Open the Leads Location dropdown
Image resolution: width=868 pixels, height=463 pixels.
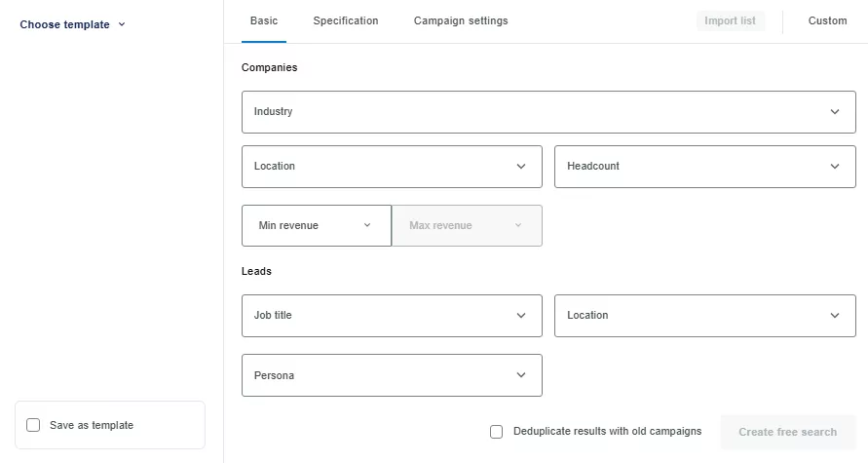click(705, 316)
